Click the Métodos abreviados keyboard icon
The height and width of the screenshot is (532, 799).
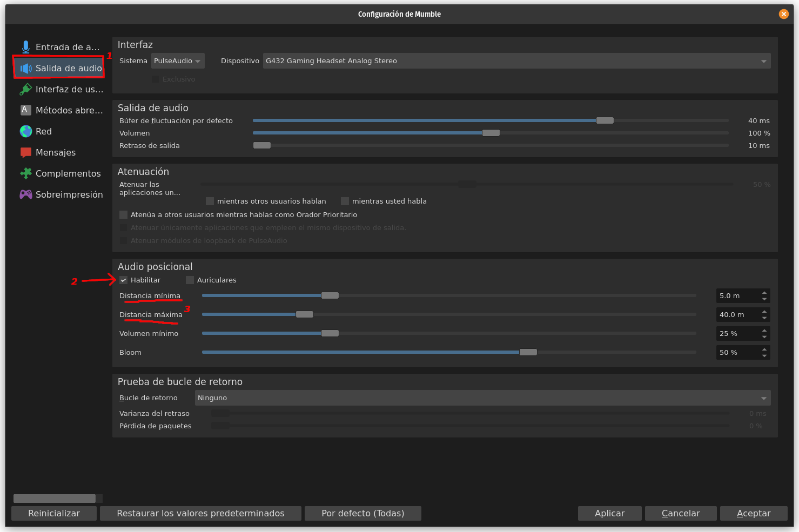pos(25,110)
